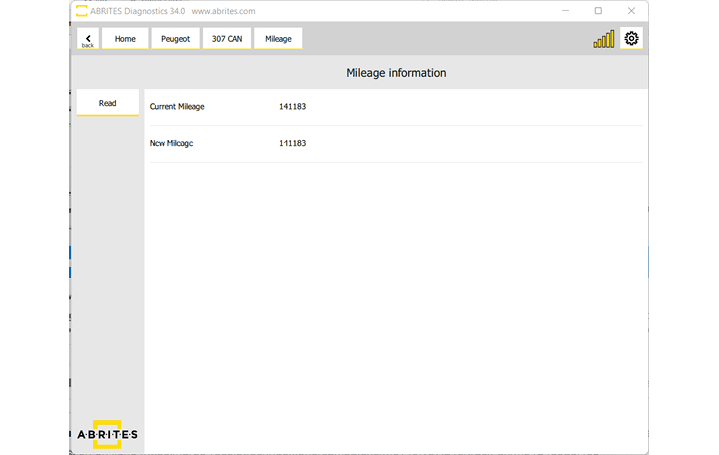Open the settings gear icon
Screen dimensions: 719x455
[x=631, y=39]
